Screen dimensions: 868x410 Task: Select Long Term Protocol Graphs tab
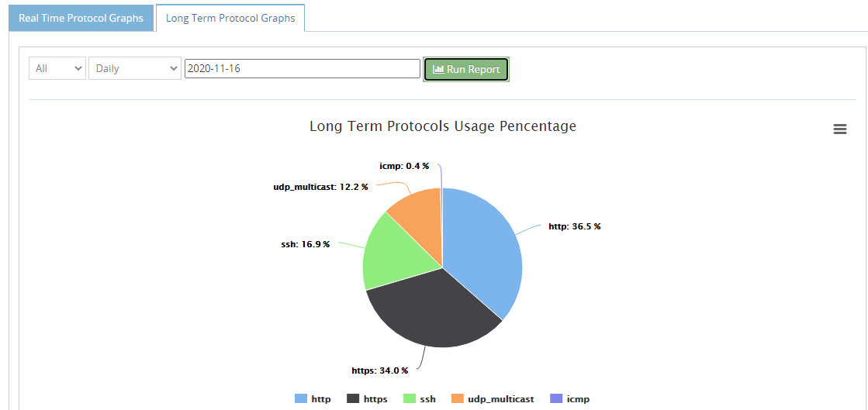230,18
